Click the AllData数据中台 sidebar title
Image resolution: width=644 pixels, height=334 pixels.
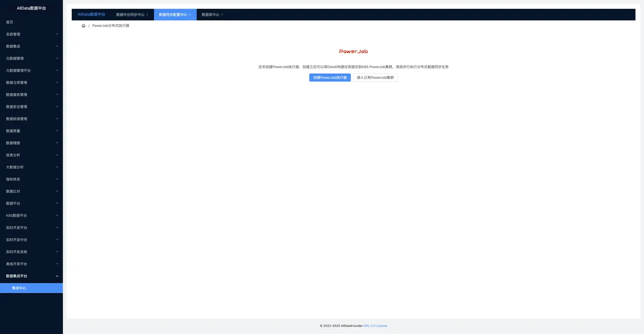coord(31,8)
